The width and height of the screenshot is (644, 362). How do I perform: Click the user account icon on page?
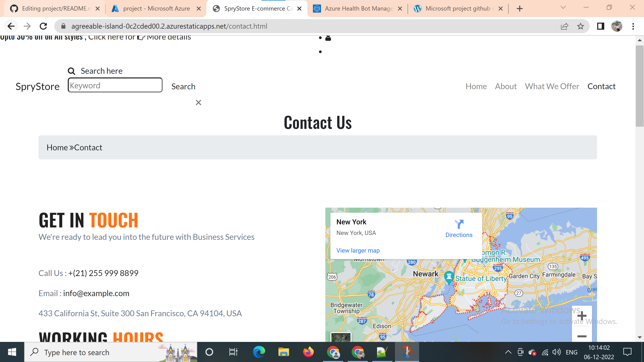pyautogui.click(x=328, y=38)
